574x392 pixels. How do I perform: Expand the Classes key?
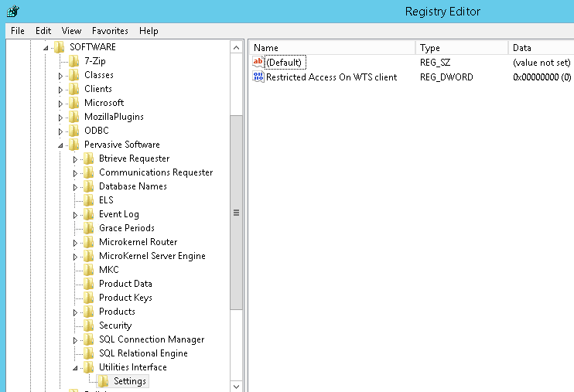tap(60, 76)
